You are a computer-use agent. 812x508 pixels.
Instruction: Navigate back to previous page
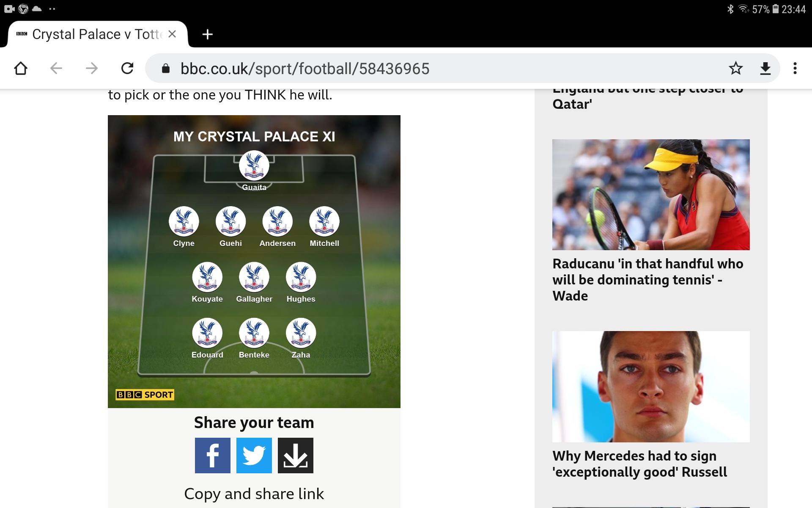click(56, 68)
